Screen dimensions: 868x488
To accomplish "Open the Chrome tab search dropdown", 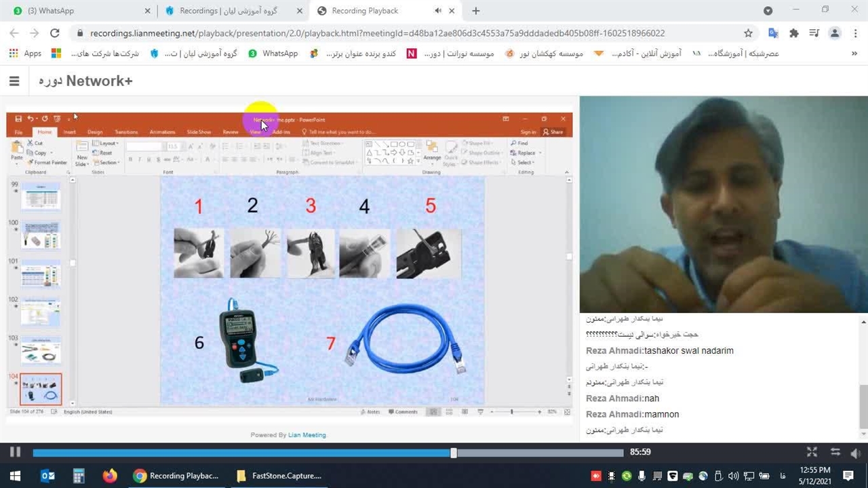I will click(x=768, y=11).
